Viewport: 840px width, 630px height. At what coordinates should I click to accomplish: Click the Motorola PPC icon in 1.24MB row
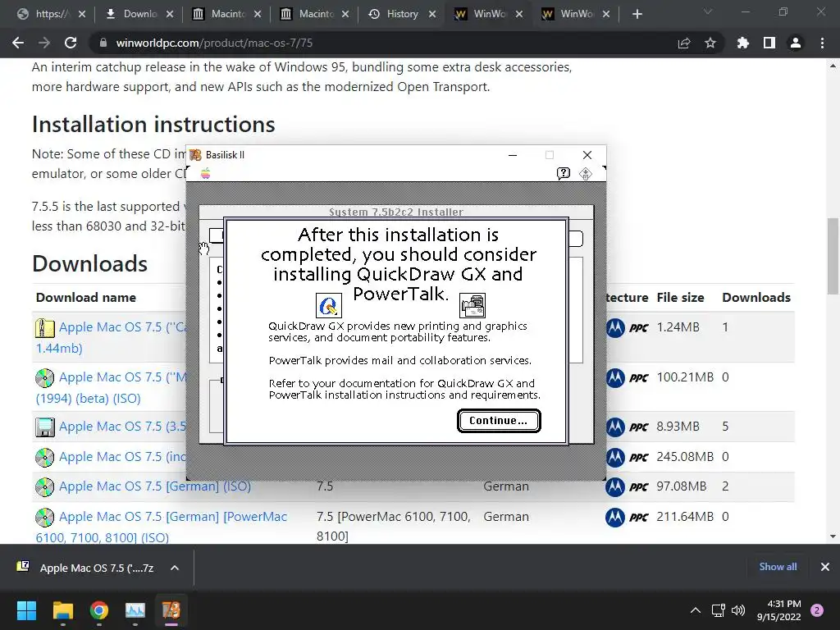(628, 327)
